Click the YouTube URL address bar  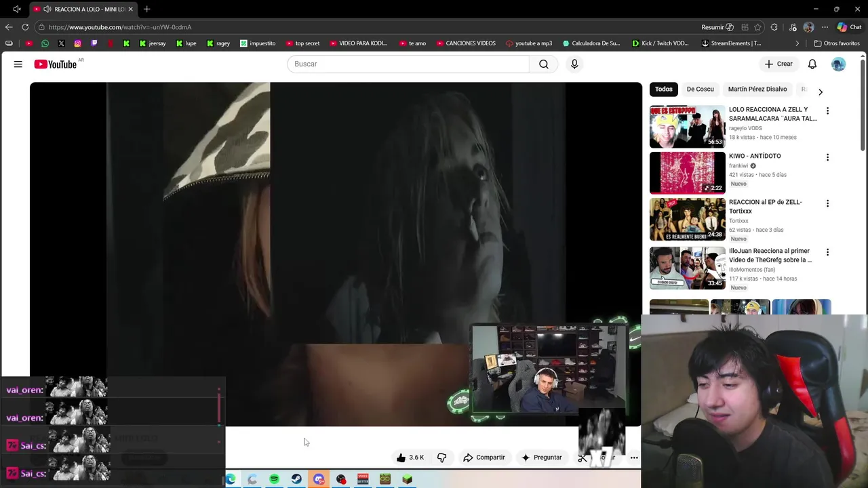(366, 27)
